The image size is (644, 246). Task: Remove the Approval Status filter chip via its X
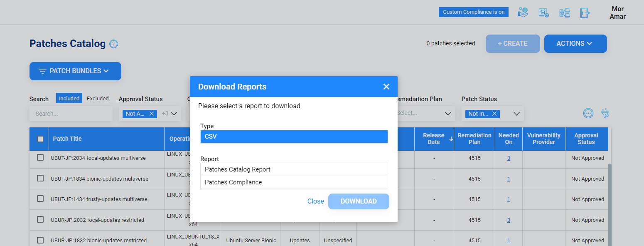point(152,113)
